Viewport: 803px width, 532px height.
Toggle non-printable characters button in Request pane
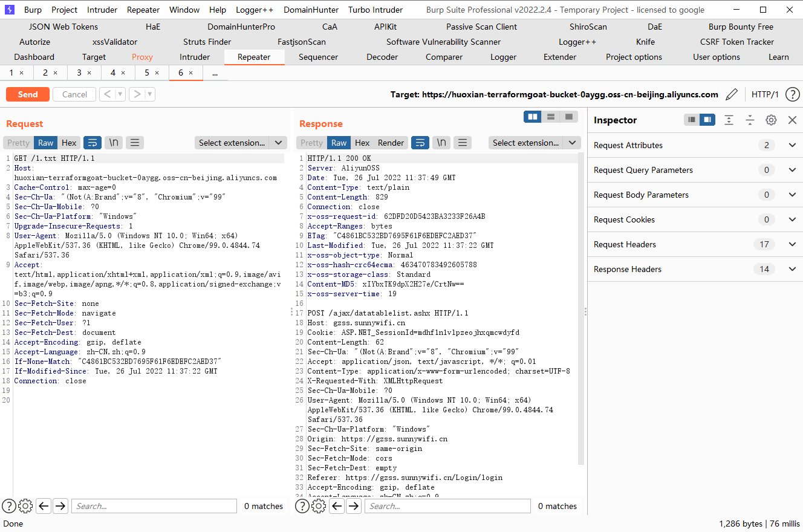114,143
